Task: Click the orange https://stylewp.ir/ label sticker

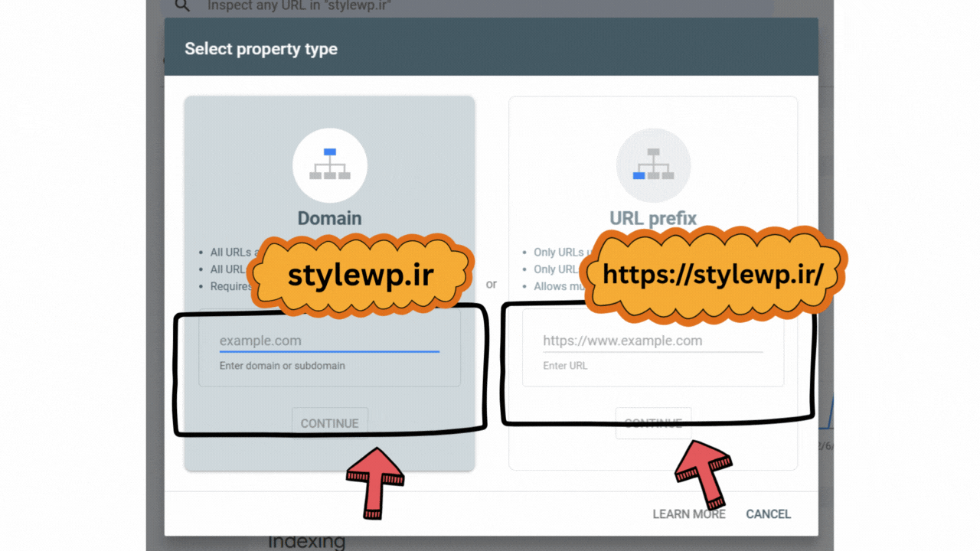Action: [713, 275]
